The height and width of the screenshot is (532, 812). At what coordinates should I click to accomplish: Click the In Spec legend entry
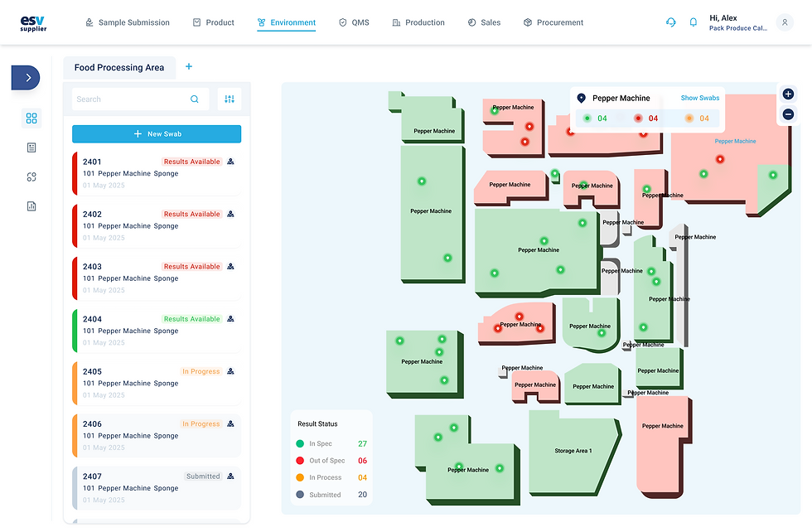pyautogui.click(x=331, y=443)
